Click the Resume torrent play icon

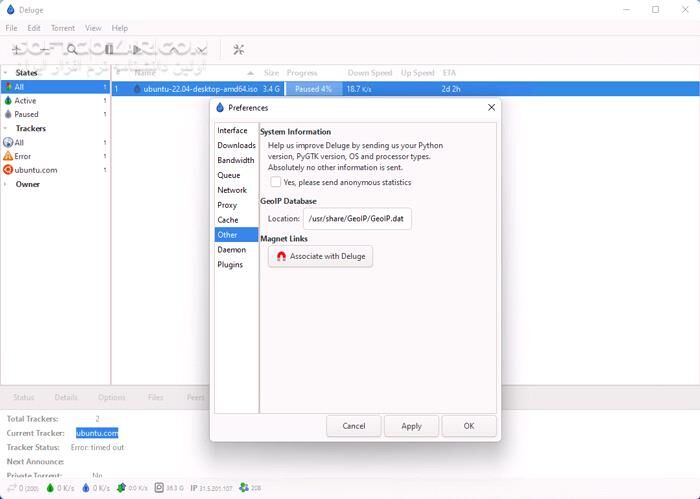pos(136,49)
